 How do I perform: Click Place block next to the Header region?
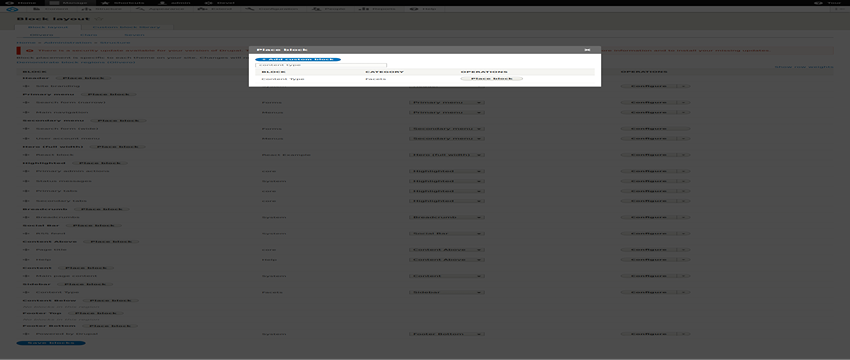coord(83,78)
